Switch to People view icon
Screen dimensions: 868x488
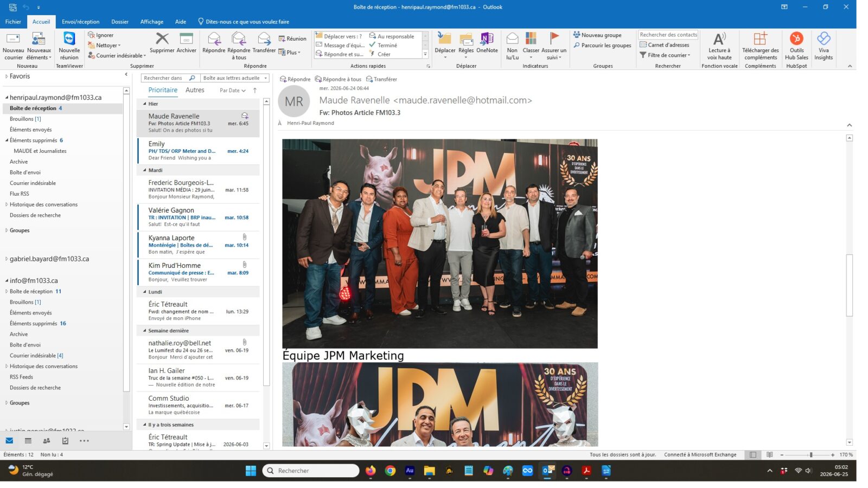(x=47, y=441)
